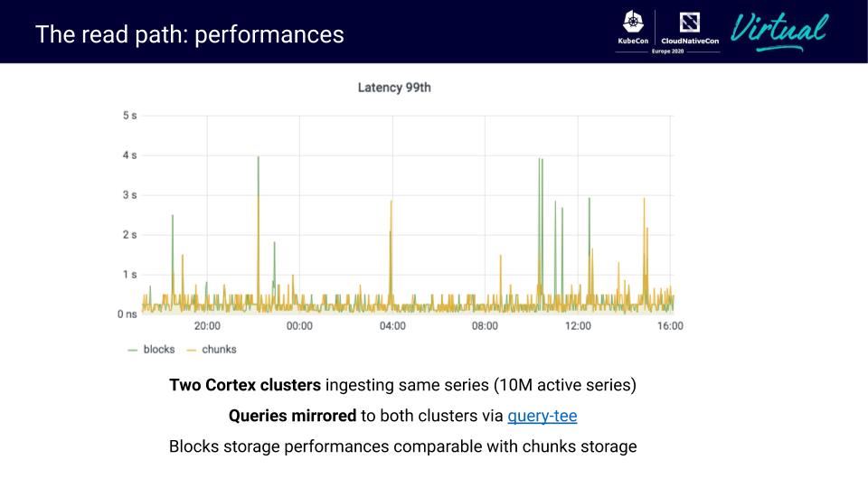Click the 00:00 time axis label
Image resolution: width=868 pixels, height=488 pixels.
pyautogui.click(x=299, y=326)
